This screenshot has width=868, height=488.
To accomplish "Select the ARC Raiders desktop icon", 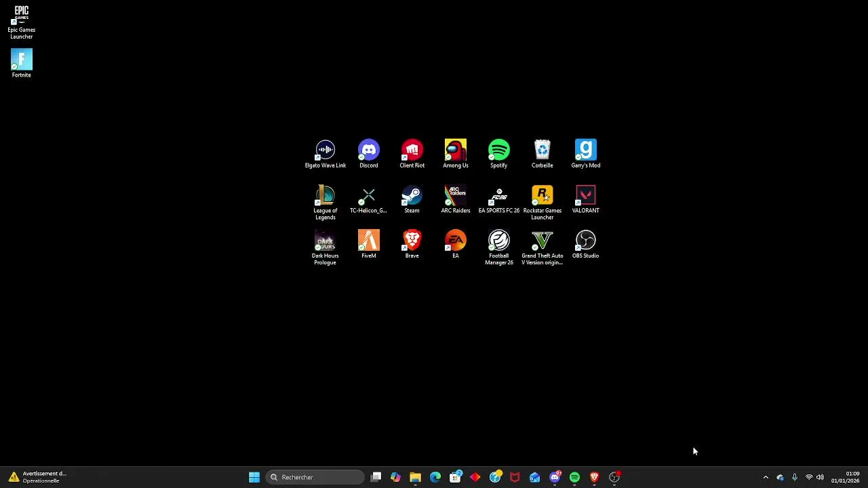I will [x=455, y=199].
